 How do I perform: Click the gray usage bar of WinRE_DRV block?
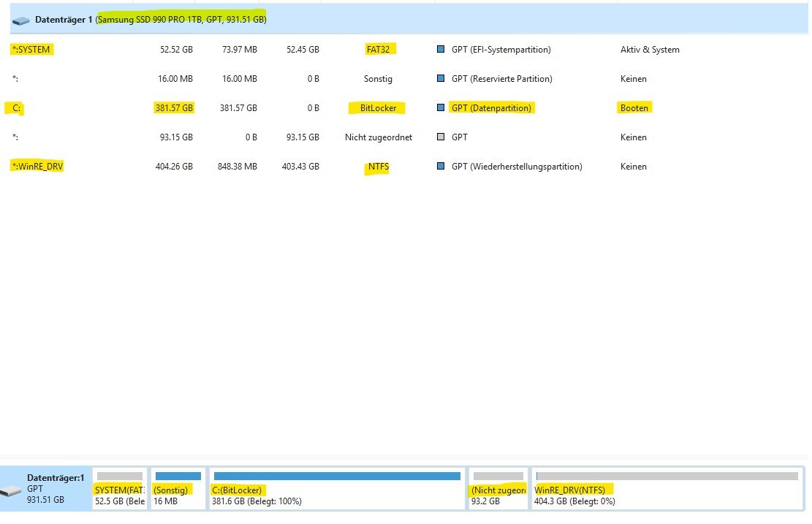[x=667, y=476]
